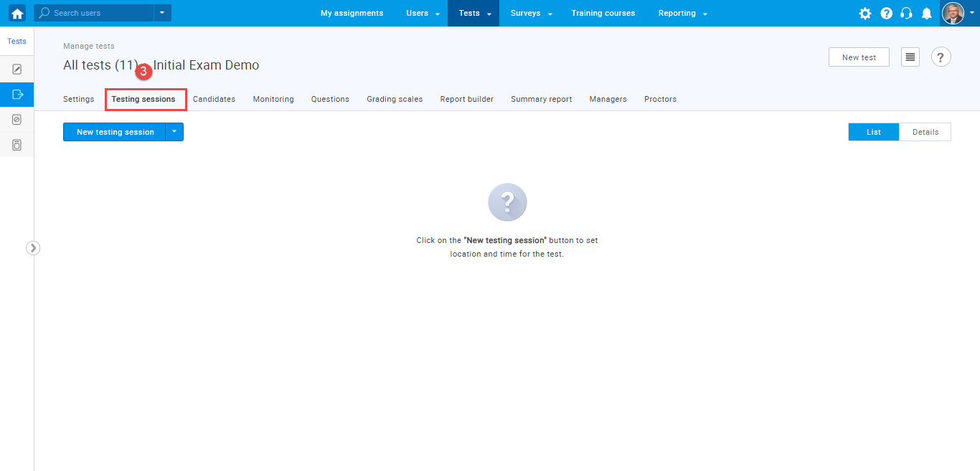The height and width of the screenshot is (471, 980).
Task: Open the Grading scales tab
Action: point(395,99)
